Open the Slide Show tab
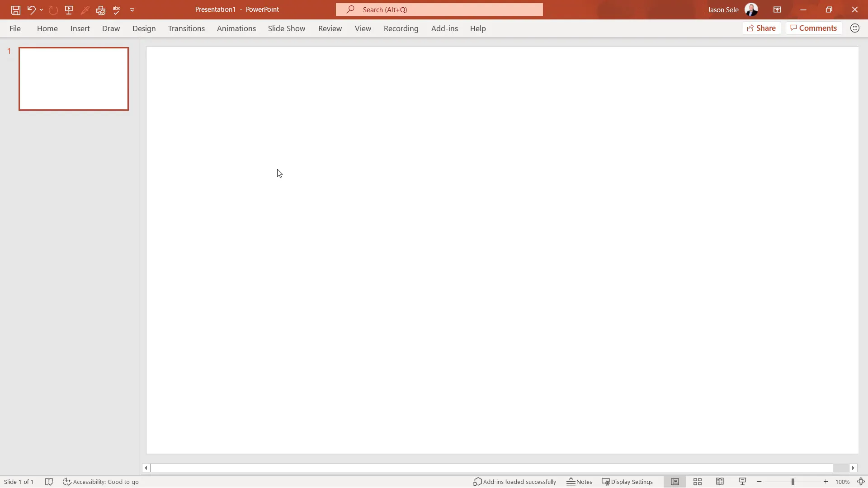This screenshot has width=868, height=488. (287, 28)
